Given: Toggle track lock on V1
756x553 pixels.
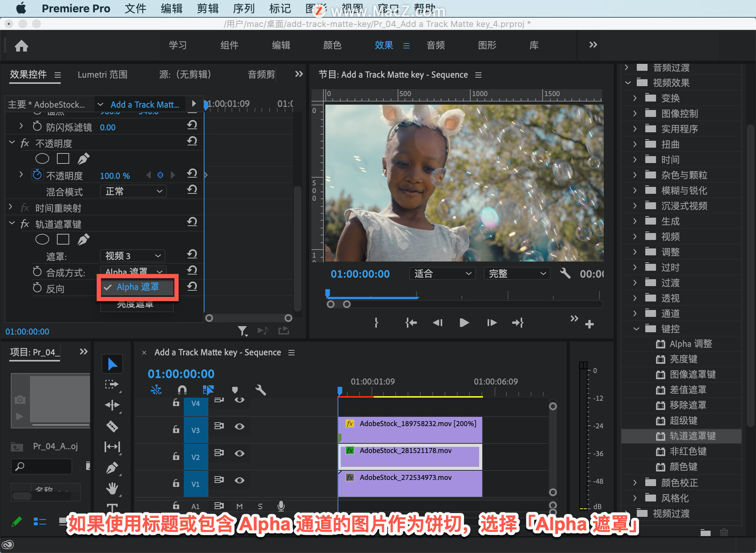Looking at the screenshot, I should pos(176,482).
